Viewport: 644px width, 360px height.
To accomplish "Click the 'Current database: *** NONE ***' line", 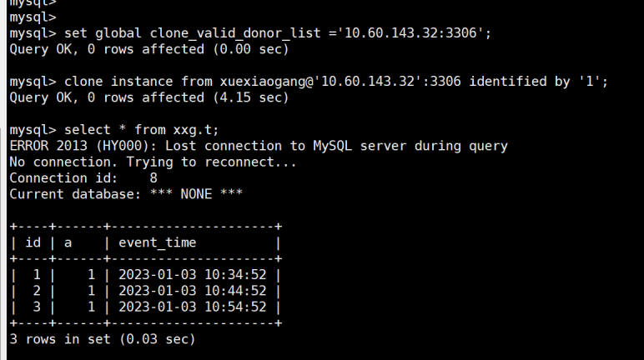I will coord(126,194).
